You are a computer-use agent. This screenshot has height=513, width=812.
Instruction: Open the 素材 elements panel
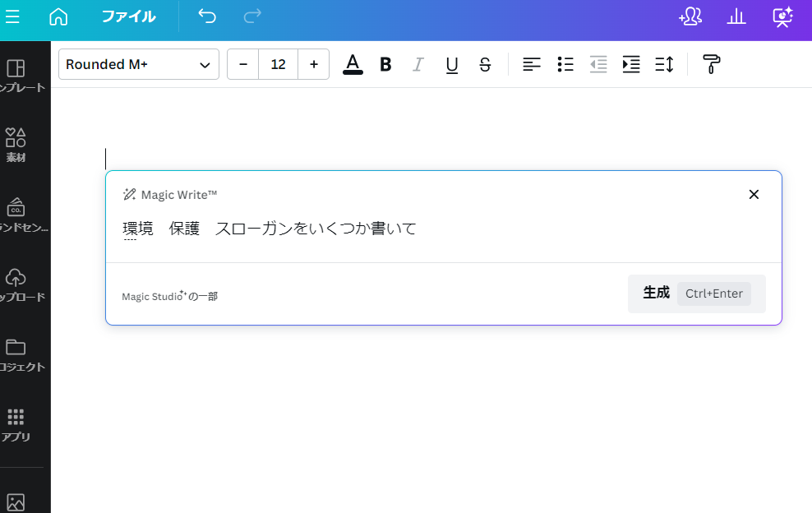tap(16, 145)
